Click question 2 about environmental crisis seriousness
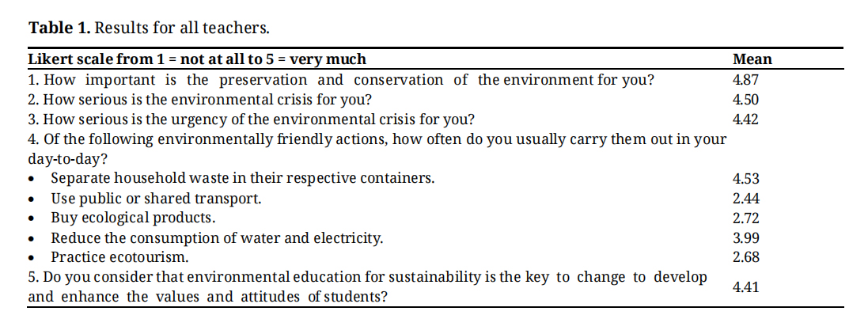Image resolution: width=868 pixels, height=334 pixels. (x=199, y=100)
